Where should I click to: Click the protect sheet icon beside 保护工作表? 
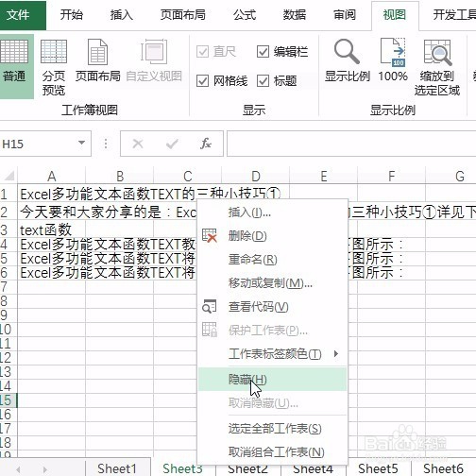[x=210, y=330]
